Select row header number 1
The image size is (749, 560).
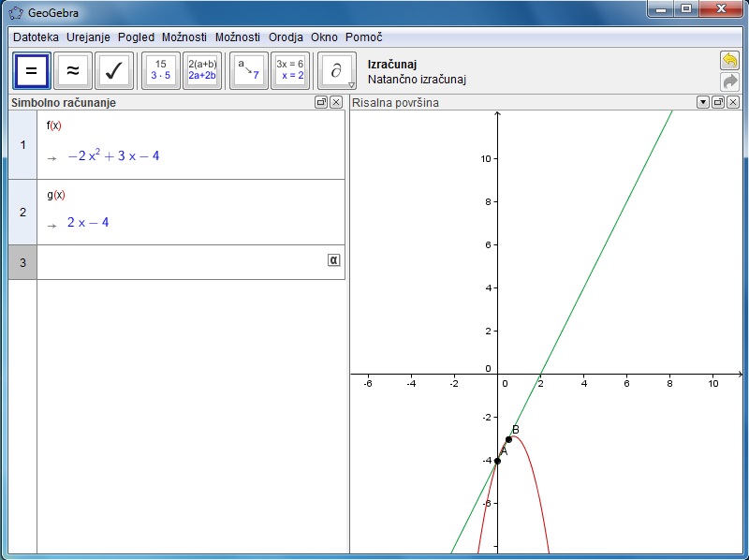pyautogui.click(x=22, y=145)
